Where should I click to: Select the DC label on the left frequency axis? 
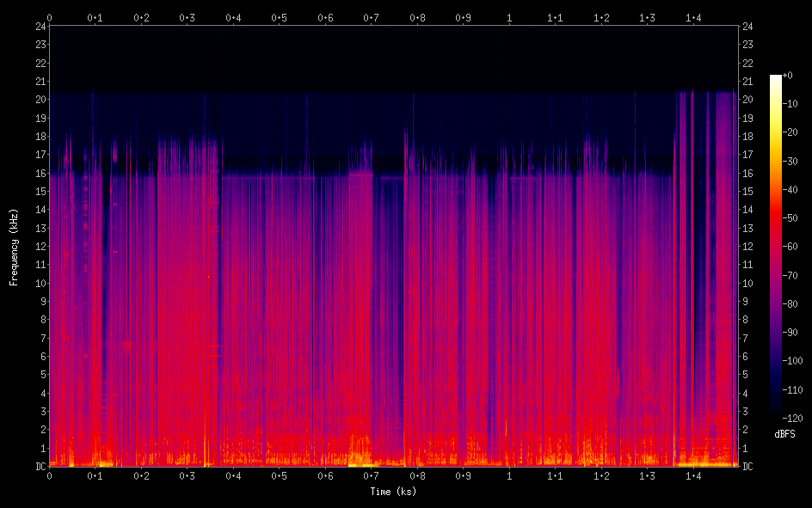[40, 466]
